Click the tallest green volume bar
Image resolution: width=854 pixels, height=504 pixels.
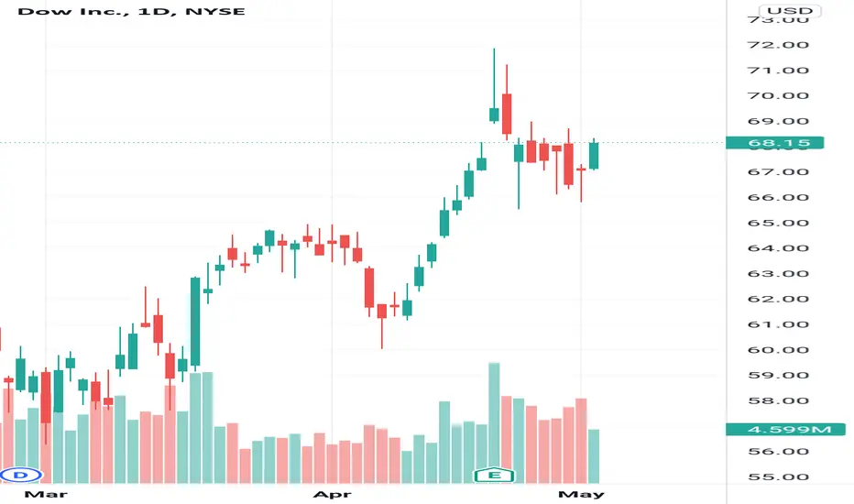[494, 422]
